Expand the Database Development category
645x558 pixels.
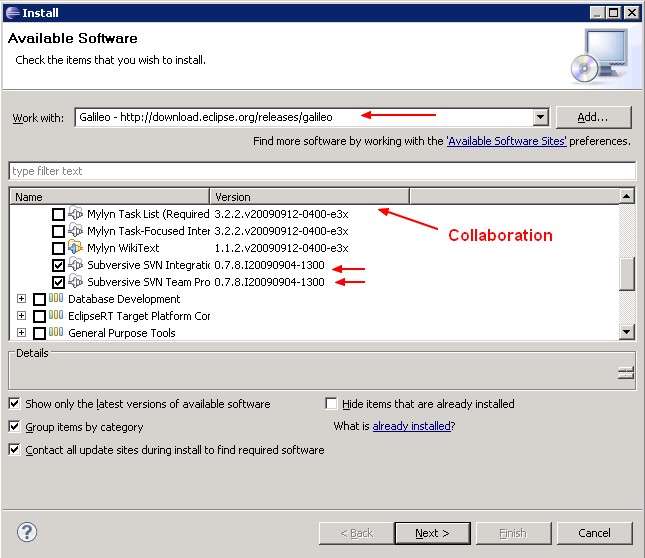pyautogui.click(x=22, y=299)
